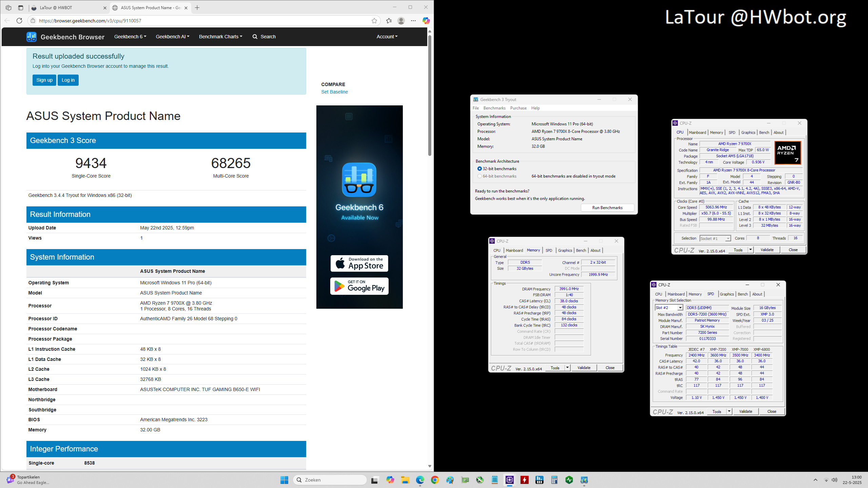The width and height of the screenshot is (868, 488).
Task: Open Google Chrome from taskbar
Action: pyautogui.click(x=435, y=480)
